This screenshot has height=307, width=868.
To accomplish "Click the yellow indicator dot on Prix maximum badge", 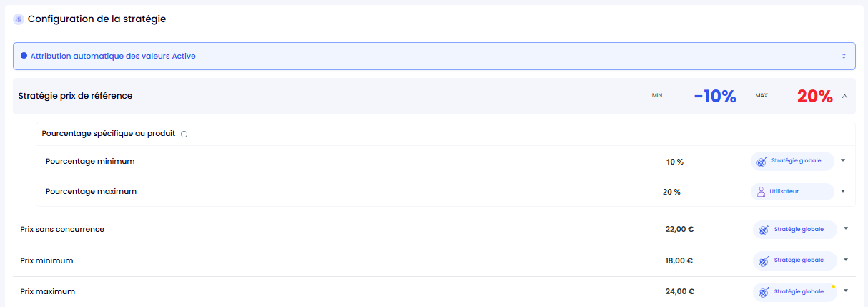I will [x=833, y=286].
